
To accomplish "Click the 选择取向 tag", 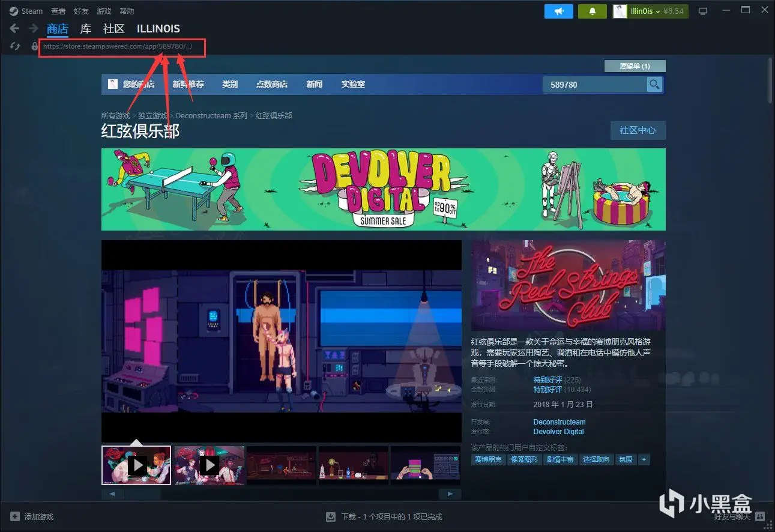I will [596, 459].
